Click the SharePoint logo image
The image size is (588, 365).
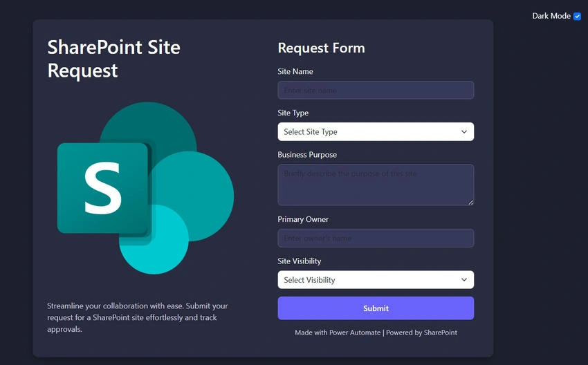tap(145, 188)
